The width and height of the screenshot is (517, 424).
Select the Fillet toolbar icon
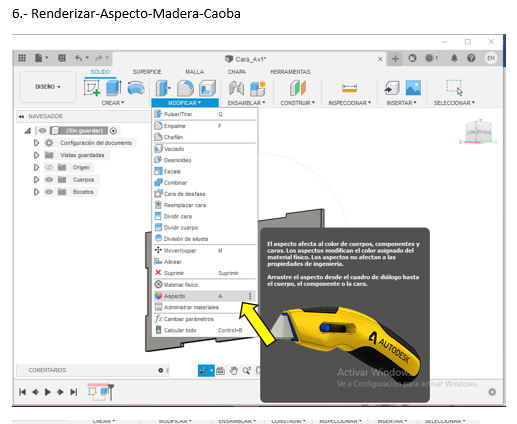pos(185,88)
